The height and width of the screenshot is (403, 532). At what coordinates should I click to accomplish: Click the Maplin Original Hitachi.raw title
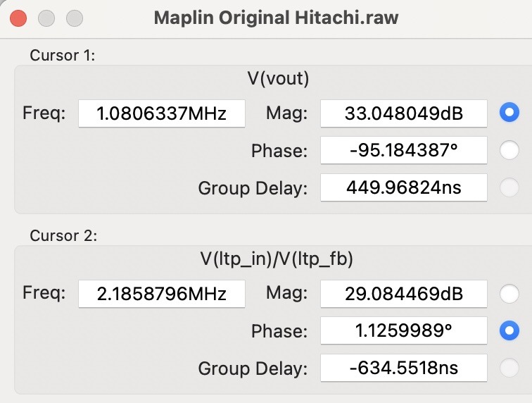[x=276, y=18]
